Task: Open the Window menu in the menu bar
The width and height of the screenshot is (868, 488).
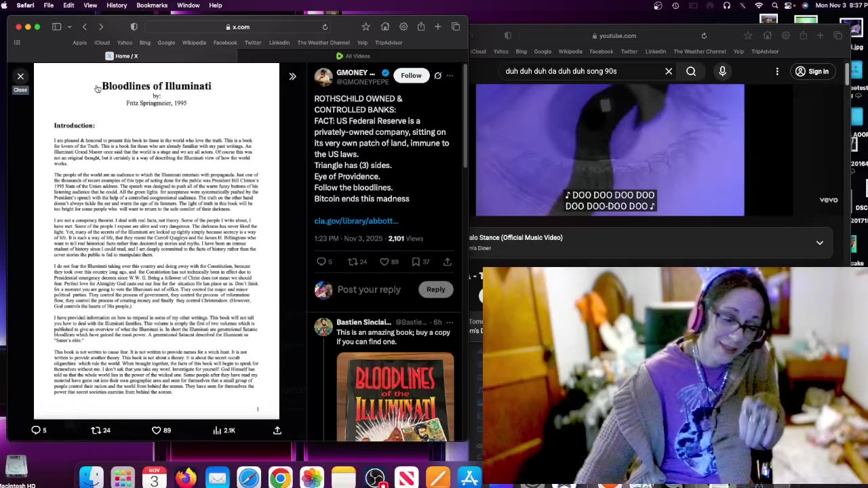Action: (x=189, y=5)
